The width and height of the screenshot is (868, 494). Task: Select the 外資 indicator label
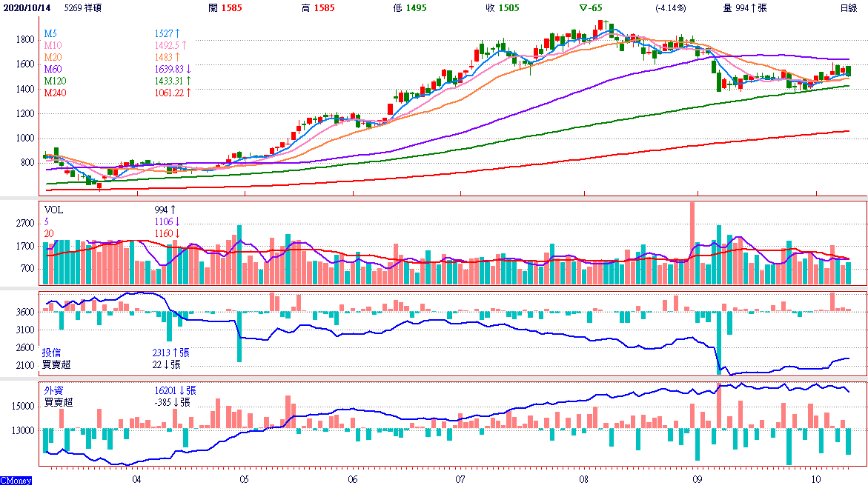tap(53, 390)
